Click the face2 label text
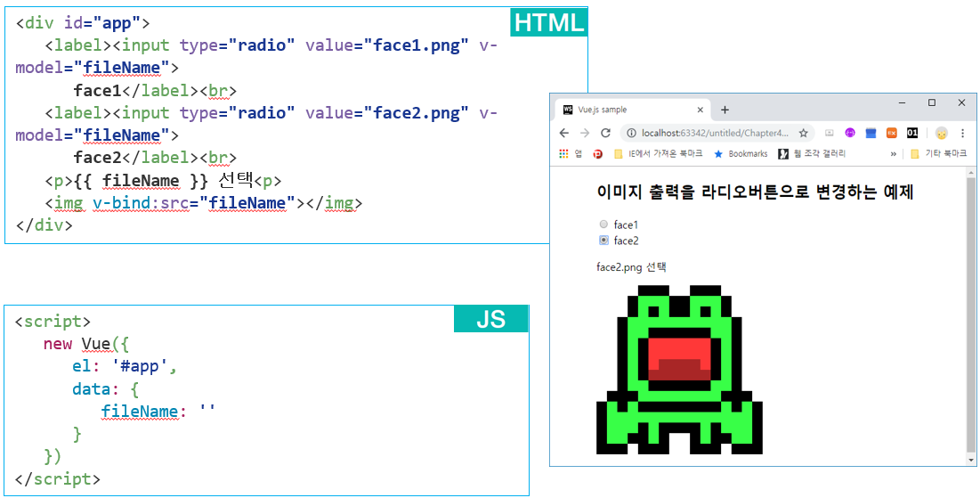 (626, 241)
